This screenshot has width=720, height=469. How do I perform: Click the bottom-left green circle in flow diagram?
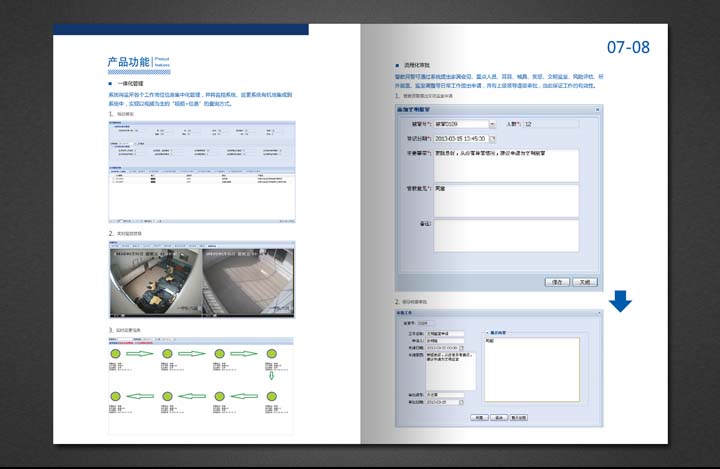click(116, 397)
